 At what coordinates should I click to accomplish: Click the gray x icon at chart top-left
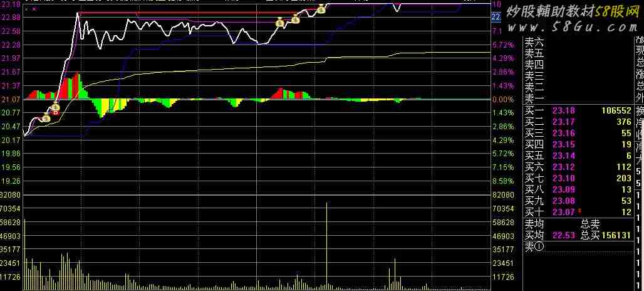pyautogui.click(x=27, y=8)
